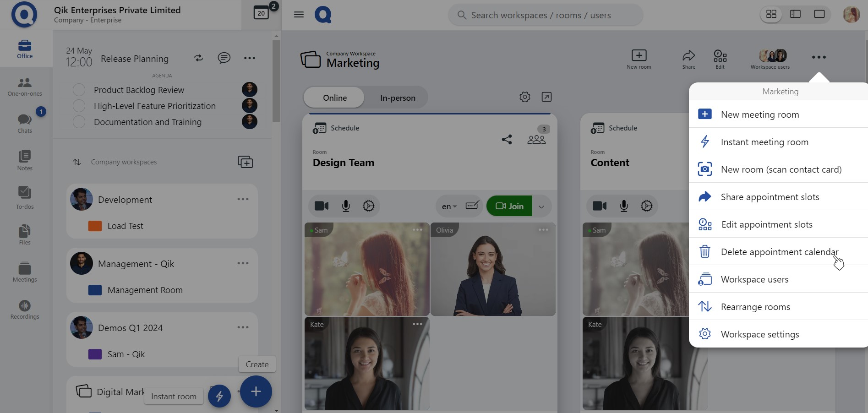Open the calendar icon showing 20
The width and height of the screenshot is (868, 413).
click(x=261, y=13)
